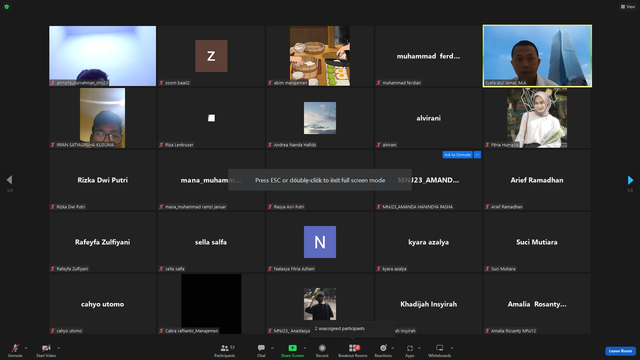Select Rafeyfa Zulfiyani participant tile

pos(102,242)
